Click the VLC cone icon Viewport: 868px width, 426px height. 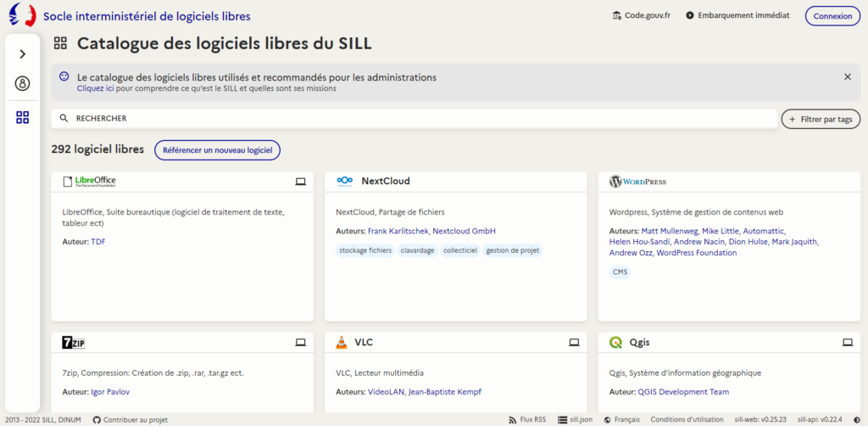click(342, 342)
